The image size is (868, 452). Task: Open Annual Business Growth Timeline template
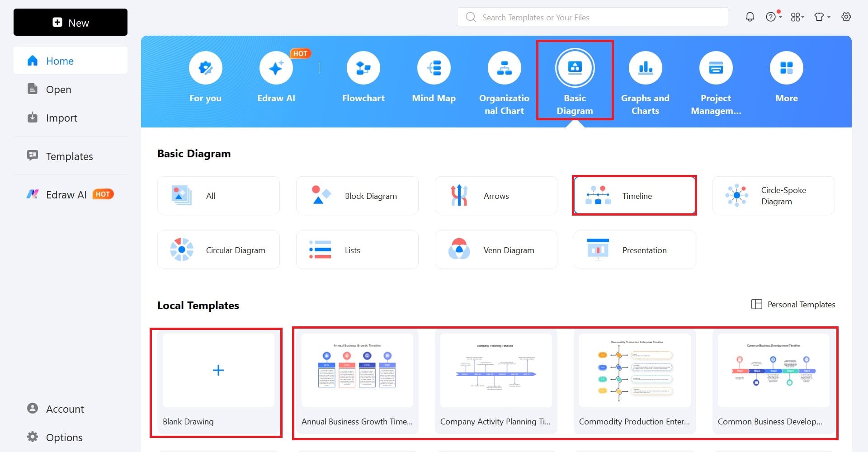357,382
